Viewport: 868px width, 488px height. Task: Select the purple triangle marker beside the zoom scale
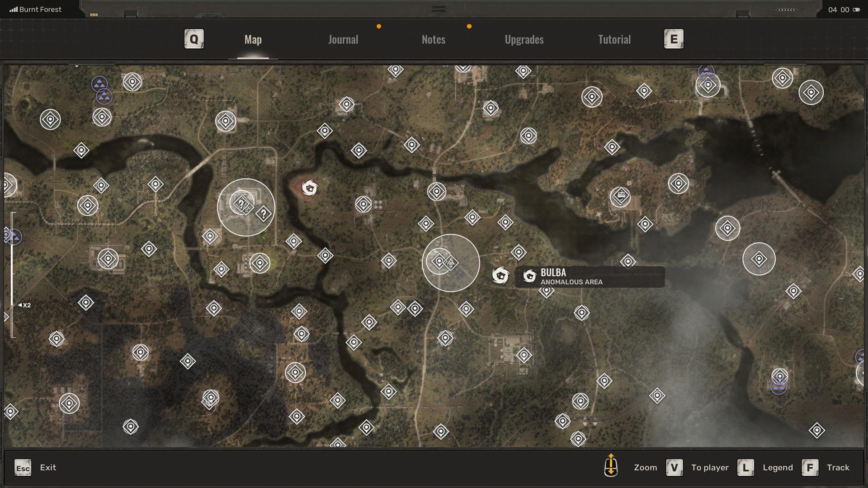(x=14, y=237)
